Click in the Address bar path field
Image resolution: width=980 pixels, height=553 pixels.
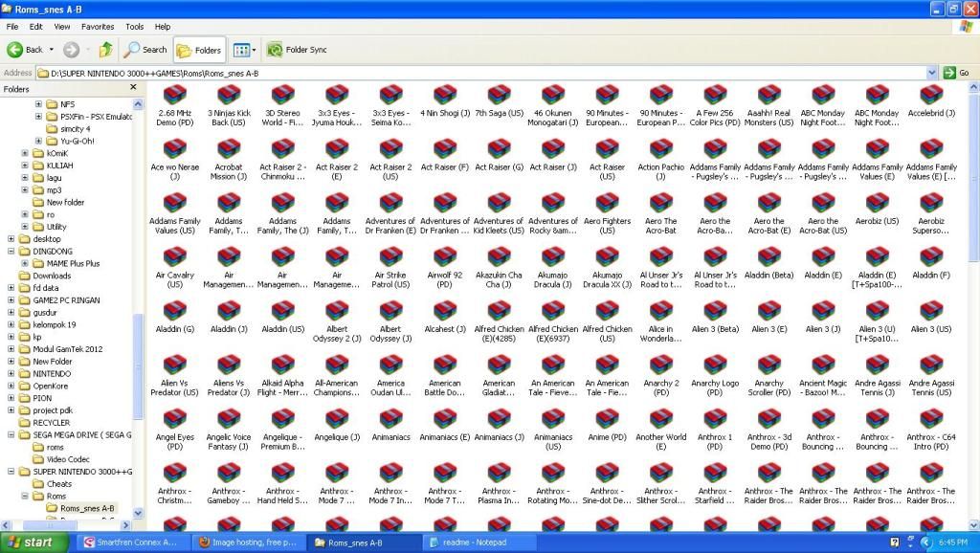(x=481, y=73)
